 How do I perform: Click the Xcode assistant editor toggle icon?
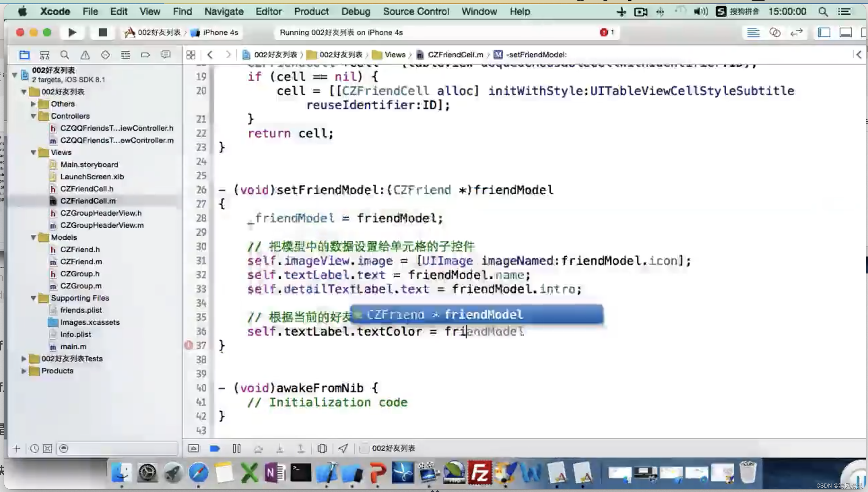click(774, 32)
